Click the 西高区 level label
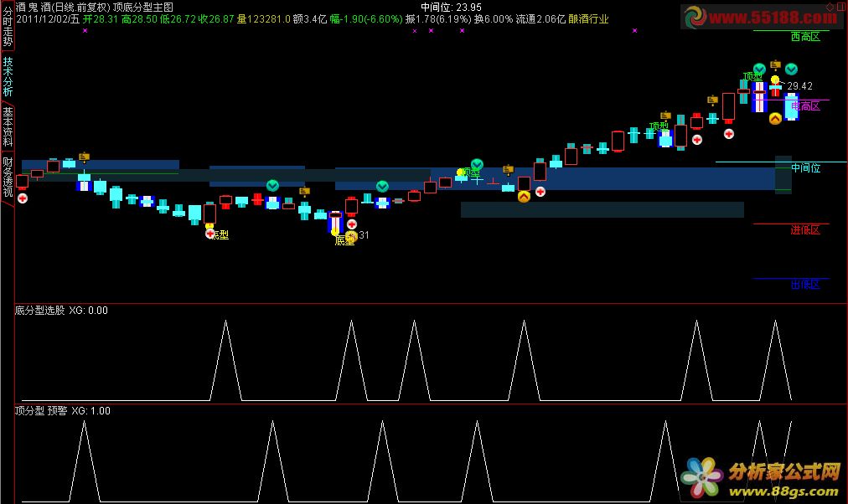 tap(805, 36)
